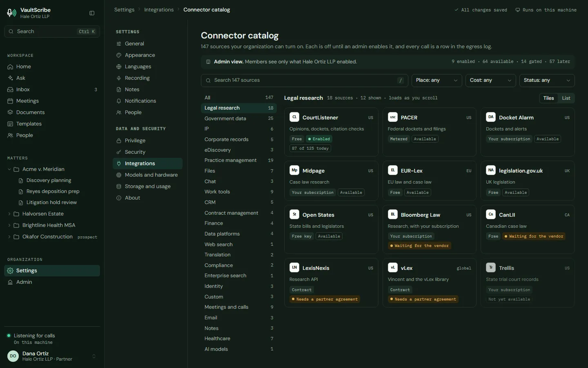
Task: Expand the Brightline Health MSA matter
Action: point(9,225)
